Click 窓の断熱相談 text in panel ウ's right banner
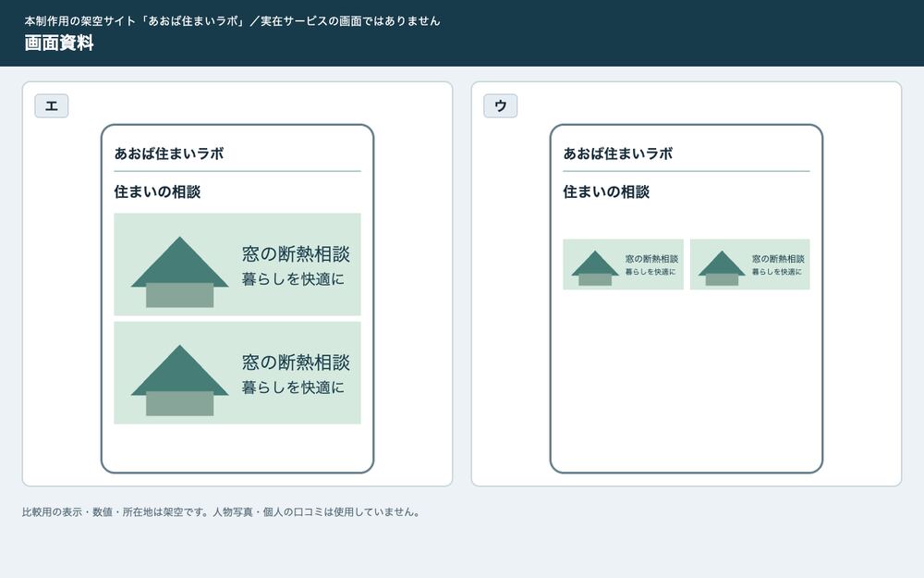The height and width of the screenshot is (578, 924). click(x=778, y=259)
